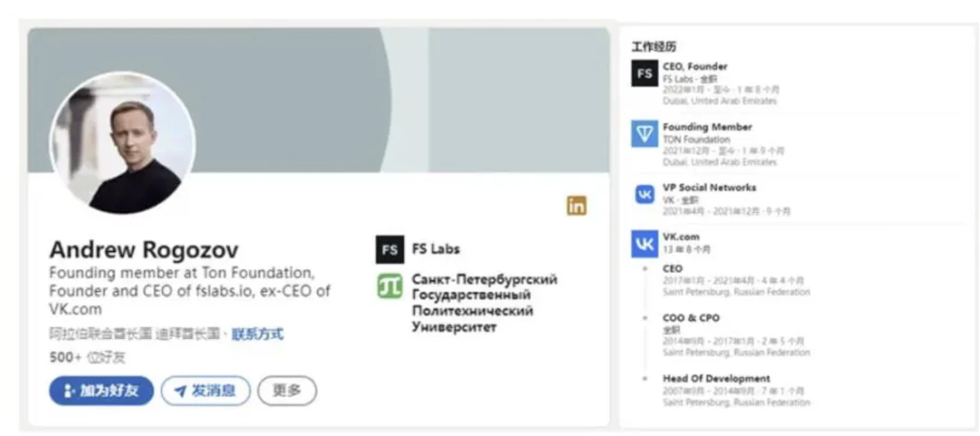Click the gold LinkedIn badge icon
The width and height of the screenshot is (980, 436).
pyautogui.click(x=576, y=205)
